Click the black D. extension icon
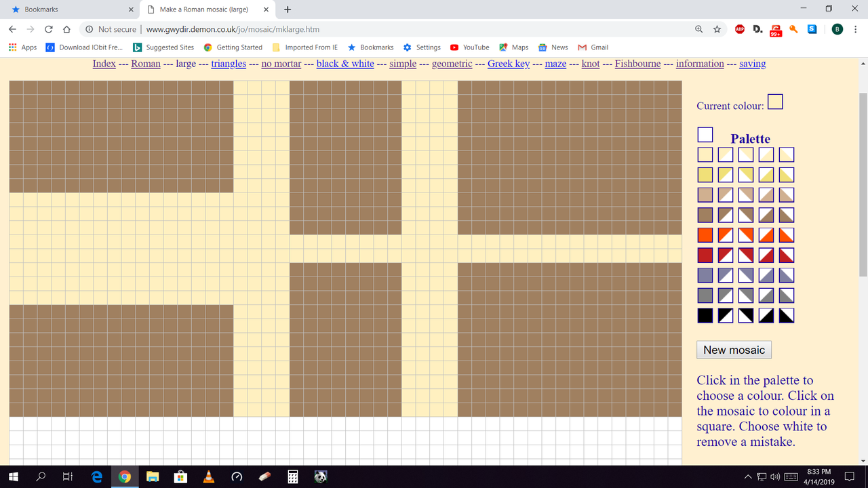 tap(758, 29)
